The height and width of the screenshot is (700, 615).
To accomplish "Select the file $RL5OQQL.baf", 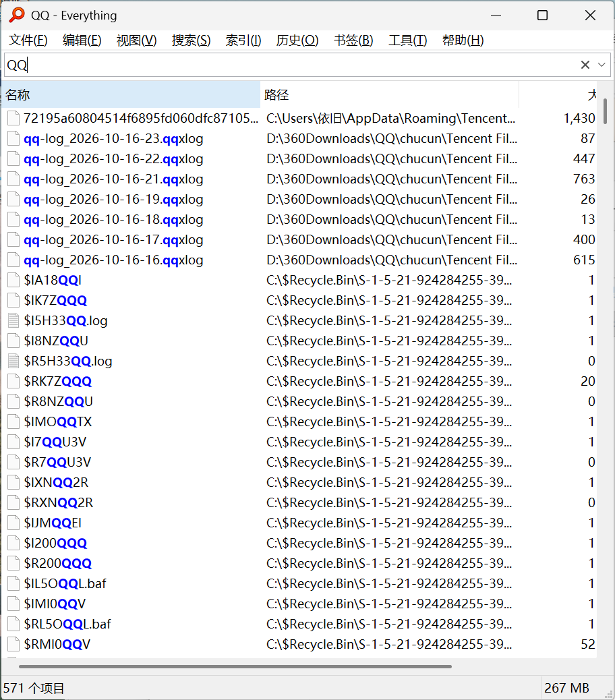I will (x=67, y=624).
